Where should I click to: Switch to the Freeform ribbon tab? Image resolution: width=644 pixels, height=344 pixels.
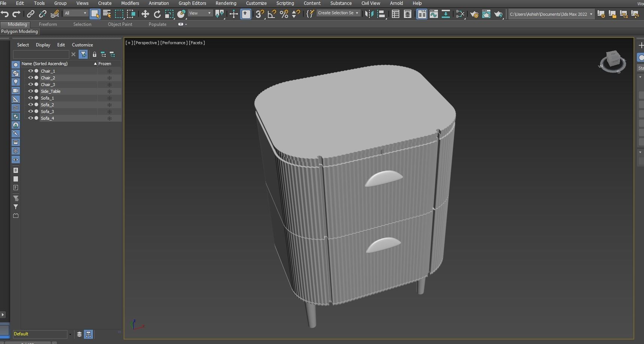tap(48, 24)
